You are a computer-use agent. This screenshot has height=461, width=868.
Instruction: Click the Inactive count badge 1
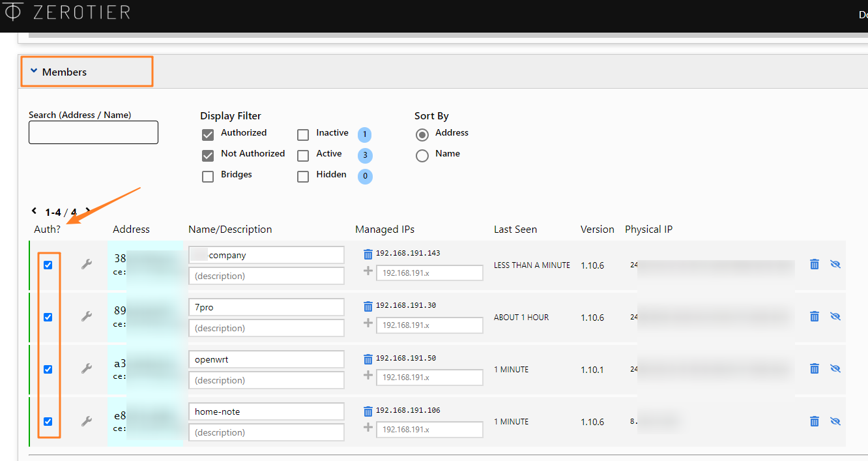click(x=365, y=135)
